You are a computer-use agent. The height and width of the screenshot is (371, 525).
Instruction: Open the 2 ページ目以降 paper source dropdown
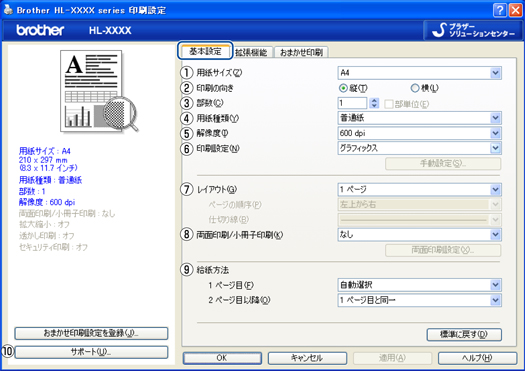pos(420,300)
